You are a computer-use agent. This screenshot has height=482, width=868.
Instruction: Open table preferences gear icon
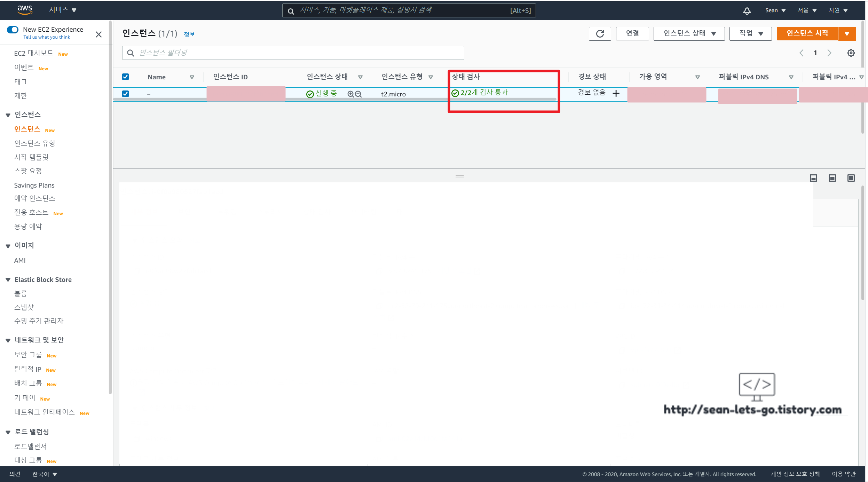851,53
